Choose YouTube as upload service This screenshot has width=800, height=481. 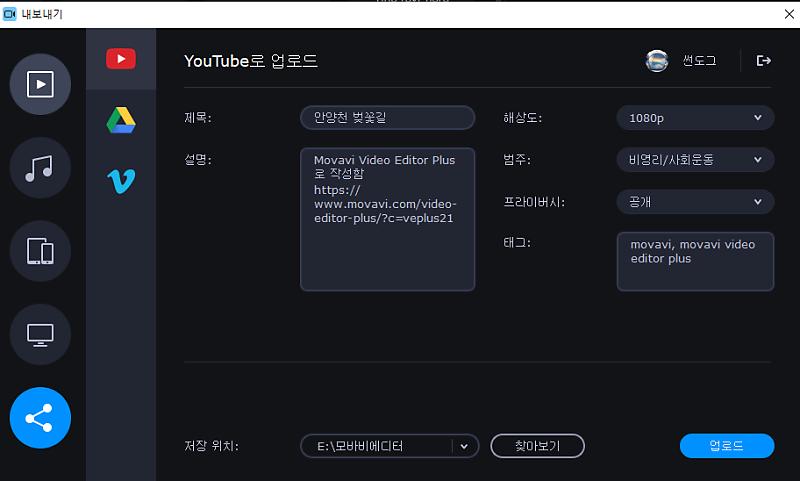pos(121,59)
